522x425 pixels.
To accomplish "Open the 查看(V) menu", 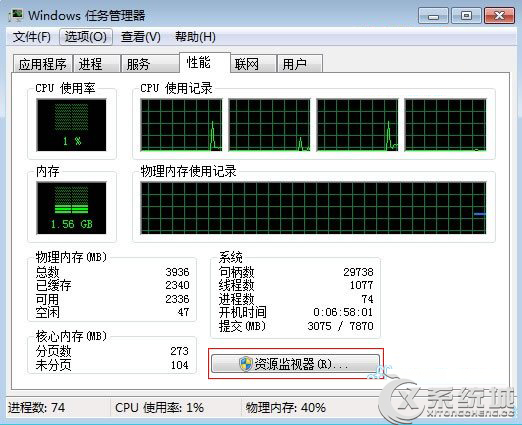I will coord(140,36).
